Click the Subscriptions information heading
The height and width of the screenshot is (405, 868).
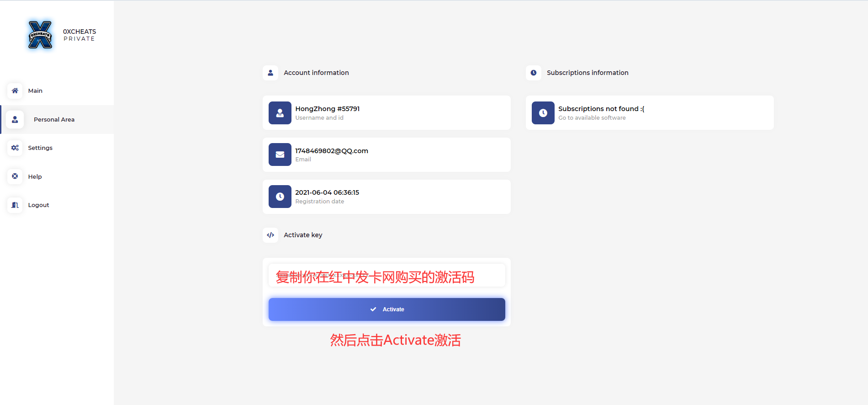[587, 73]
